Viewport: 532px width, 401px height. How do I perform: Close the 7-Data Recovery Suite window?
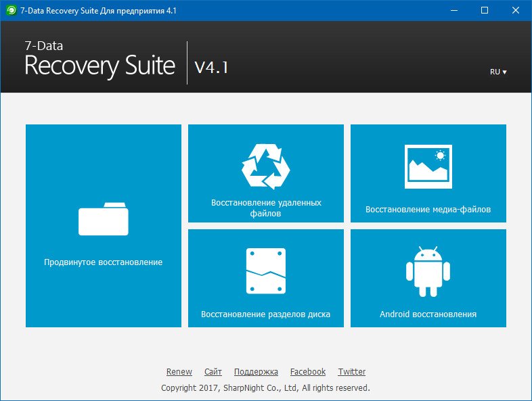pyautogui.click(x=516, y=11)
